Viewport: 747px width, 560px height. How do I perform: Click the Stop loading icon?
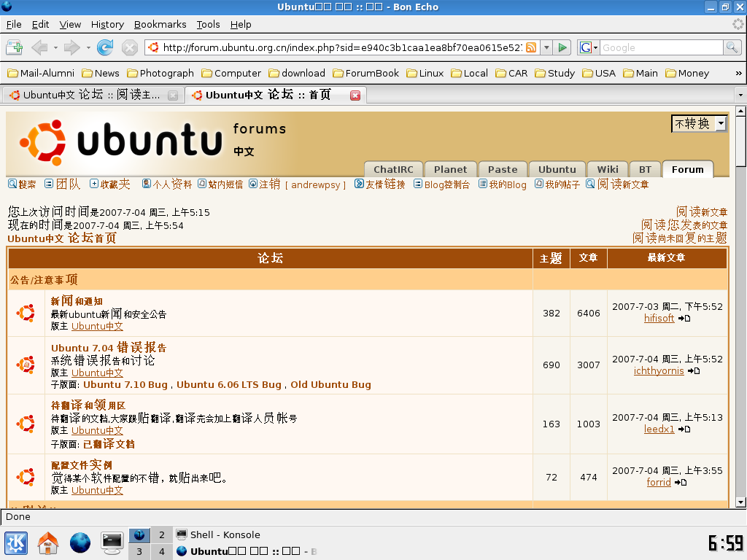click(x=130, y=47)
